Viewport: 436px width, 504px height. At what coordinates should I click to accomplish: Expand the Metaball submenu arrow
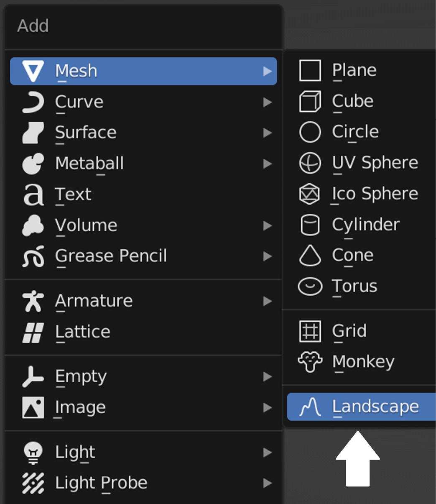268,164
